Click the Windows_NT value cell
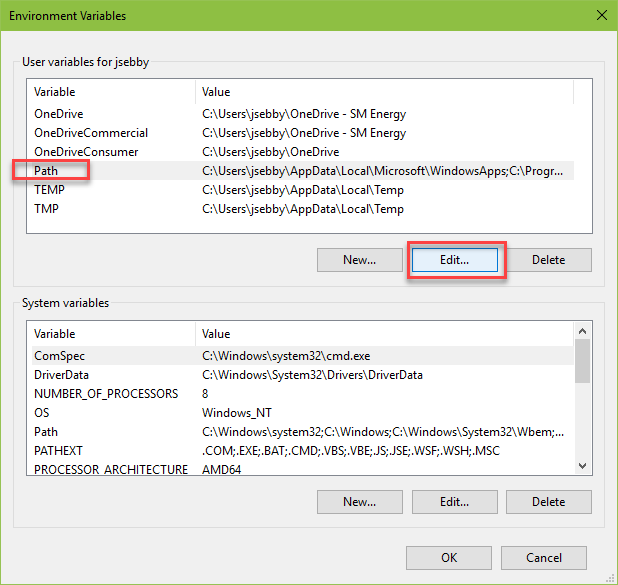The height and width of the screenshot is (585, 618). click(237, 413)
